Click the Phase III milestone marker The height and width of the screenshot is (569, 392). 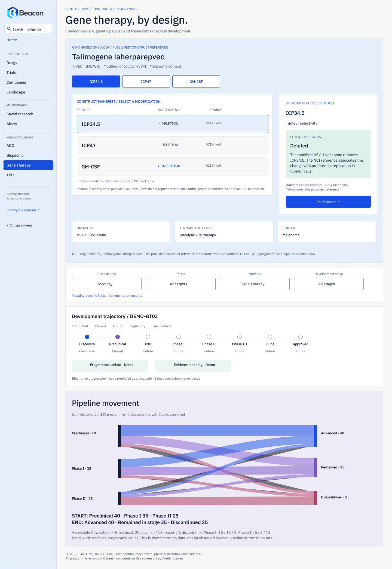[x=240, y=337]
